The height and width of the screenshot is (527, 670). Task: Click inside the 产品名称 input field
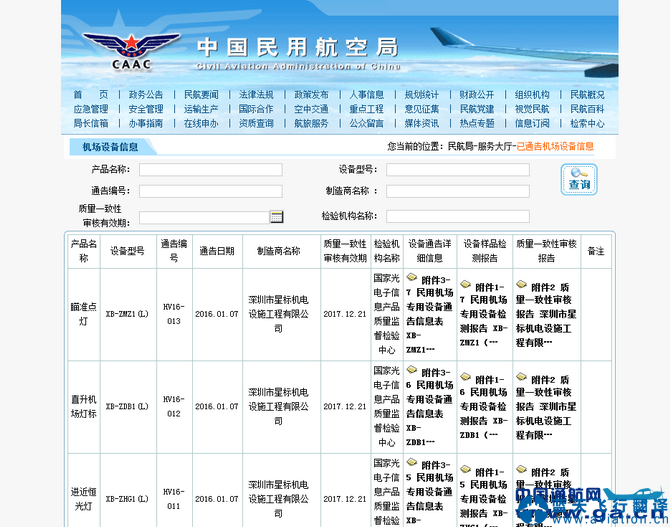point(210,170)
